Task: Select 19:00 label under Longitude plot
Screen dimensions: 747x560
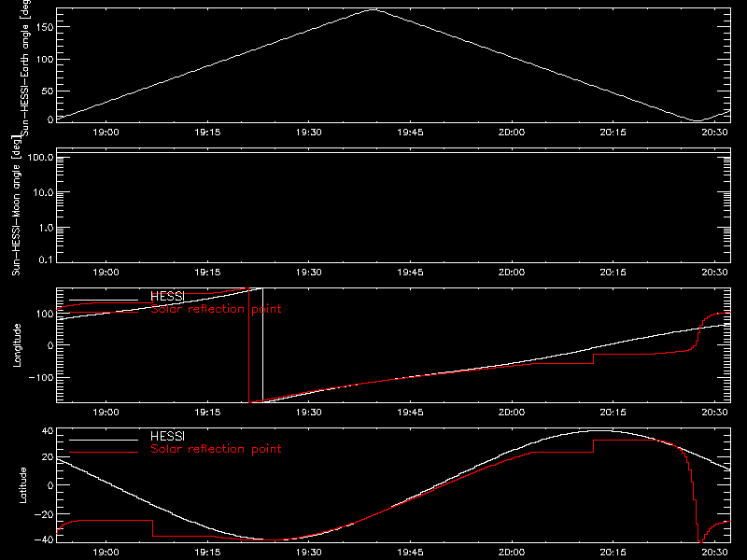Action: pos(106,413)
